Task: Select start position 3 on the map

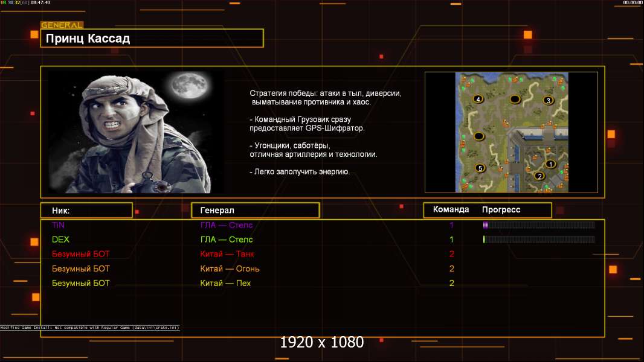Action: point(549,100)
